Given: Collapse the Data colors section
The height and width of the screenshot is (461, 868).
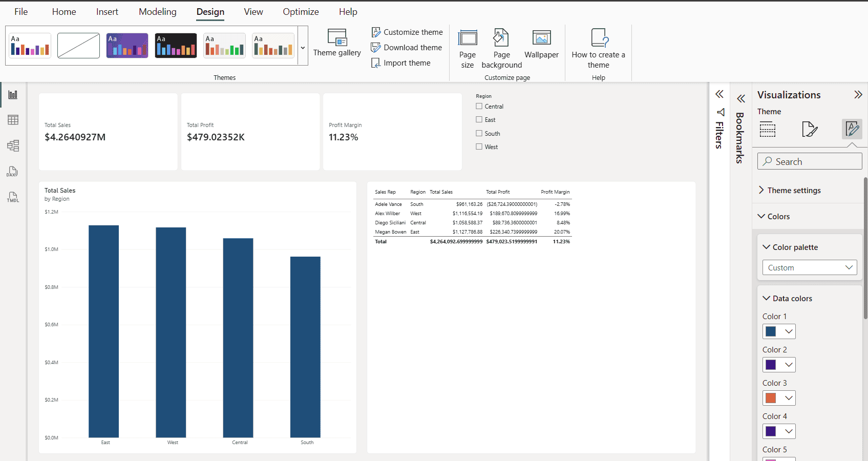Looking at the screenshot, I should pyautogui.click(x=788, y=298).
